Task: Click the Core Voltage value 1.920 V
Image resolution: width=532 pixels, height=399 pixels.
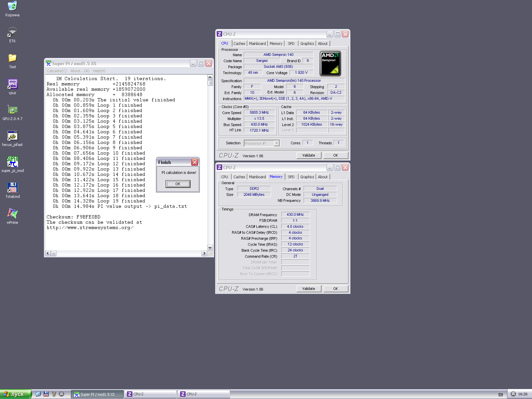Action: (x=301, y=72)
